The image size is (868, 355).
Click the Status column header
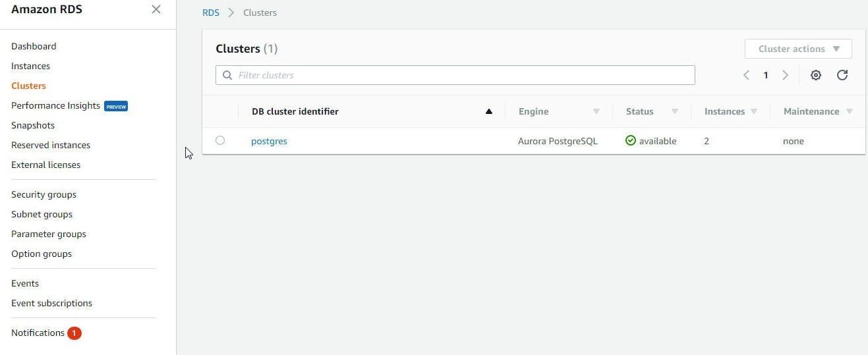pyautogui.click(x=639, y=111)
